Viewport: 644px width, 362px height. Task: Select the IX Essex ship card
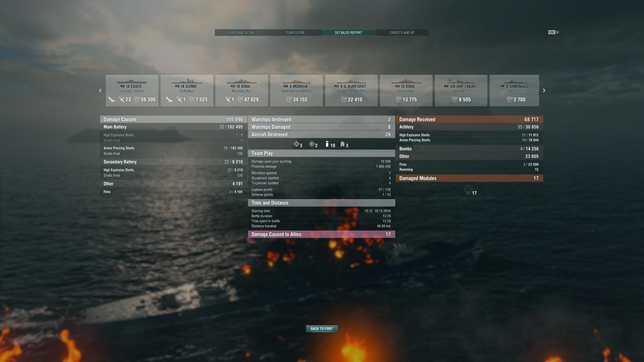[x=132, y=90]
